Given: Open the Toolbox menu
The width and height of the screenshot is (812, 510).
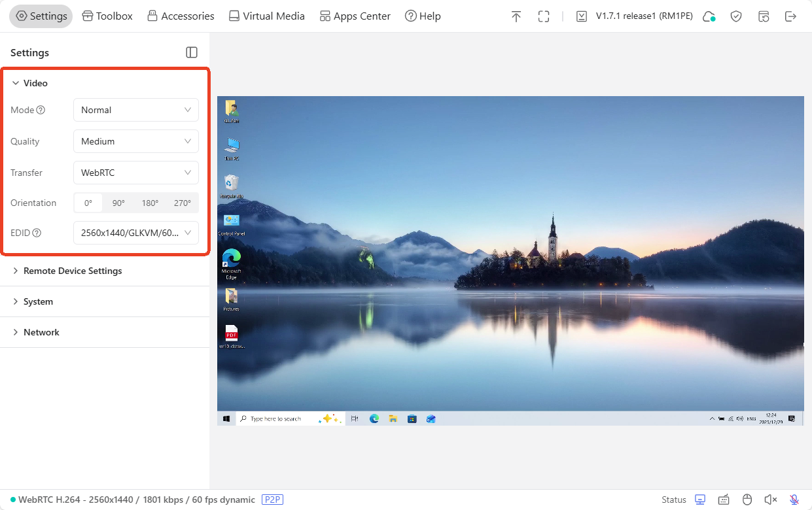Looking at the screenshot, I should click(107, 16).
